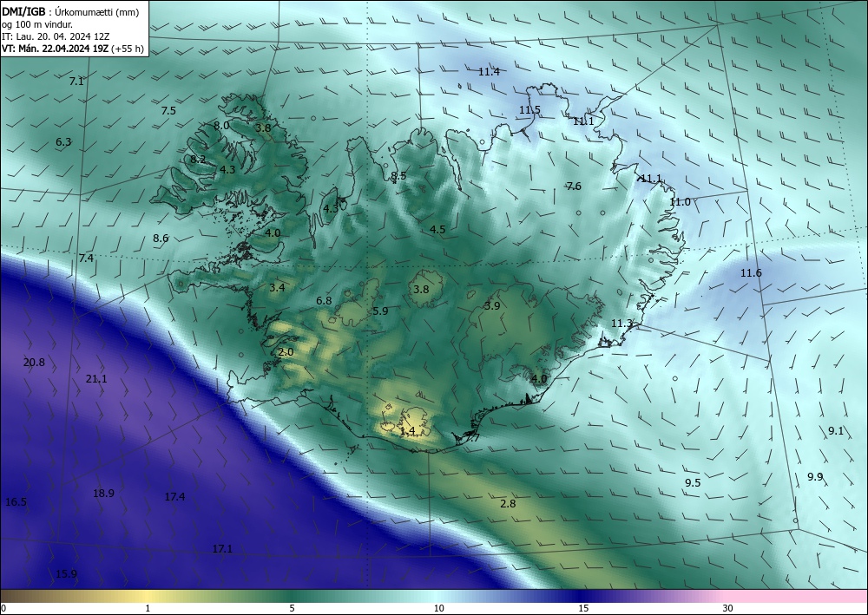The height and width of the screenshot is (615, 868).
Task: Click the legend tick label 10
Action: [x=438, y=608]
